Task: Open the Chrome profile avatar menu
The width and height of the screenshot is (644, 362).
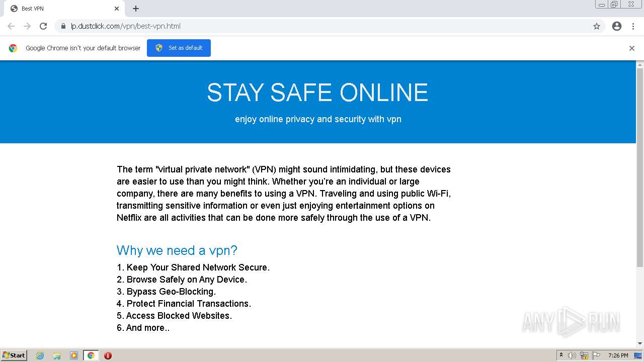Action: tap(617, 26)
